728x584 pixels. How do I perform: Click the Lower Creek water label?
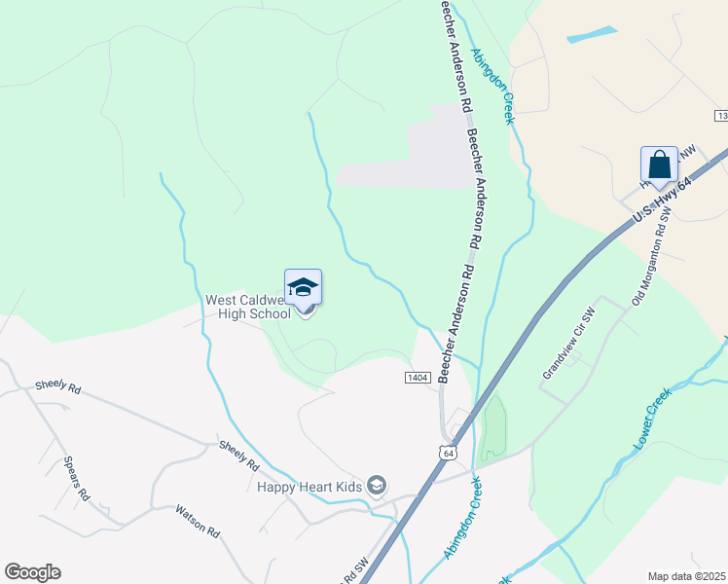652,419
